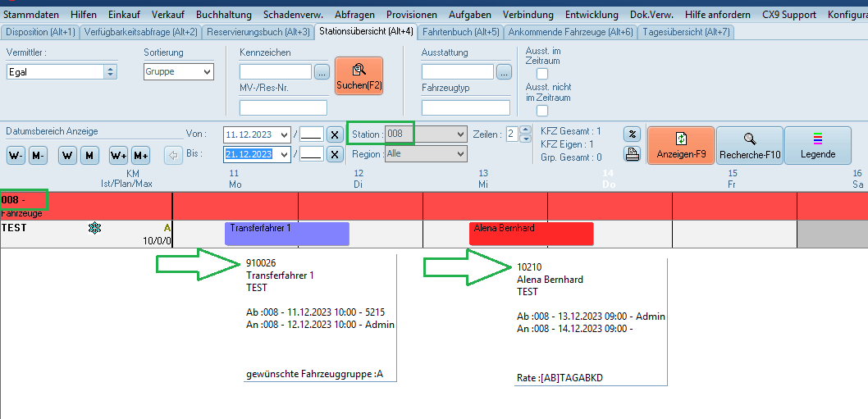Tick Ausst. nicht im Zeitraum checkbox
The height and width of the screenshot is (419, 868).
pyautogui.click(x=541, y=111)
